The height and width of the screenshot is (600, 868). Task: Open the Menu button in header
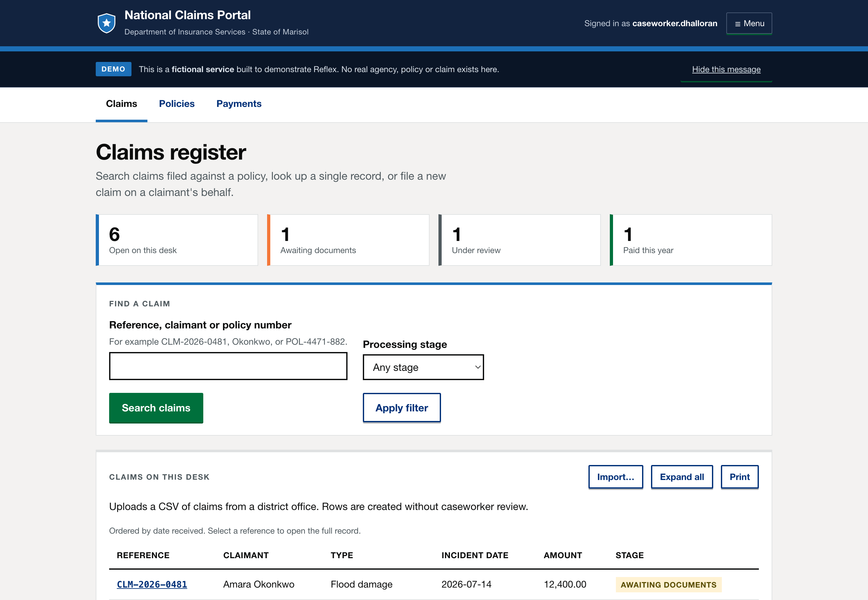(x=749, y=23)
